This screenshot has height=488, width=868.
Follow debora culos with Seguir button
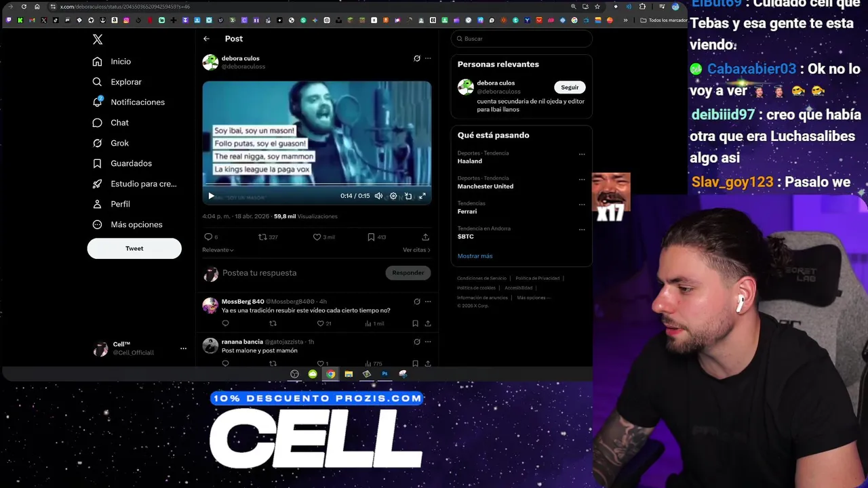(570, 87)
